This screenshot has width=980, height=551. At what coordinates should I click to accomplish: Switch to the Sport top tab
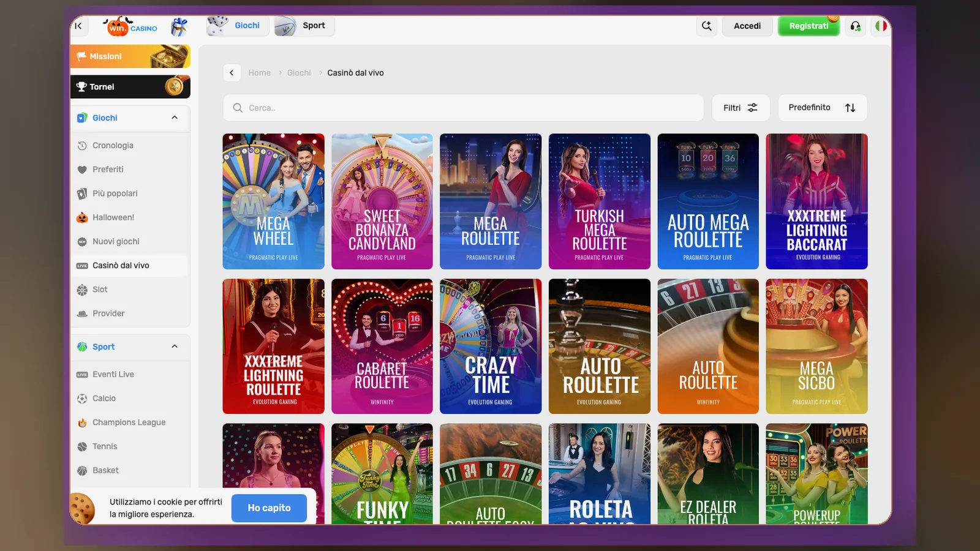304,26
